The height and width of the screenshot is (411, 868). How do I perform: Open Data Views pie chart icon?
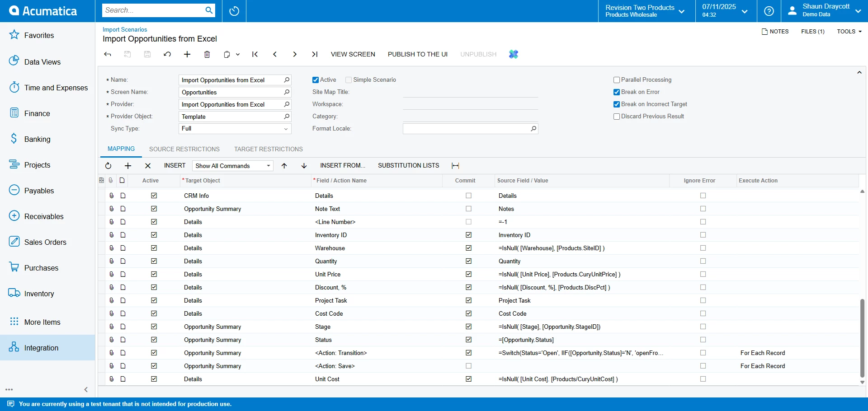(14, 61)
